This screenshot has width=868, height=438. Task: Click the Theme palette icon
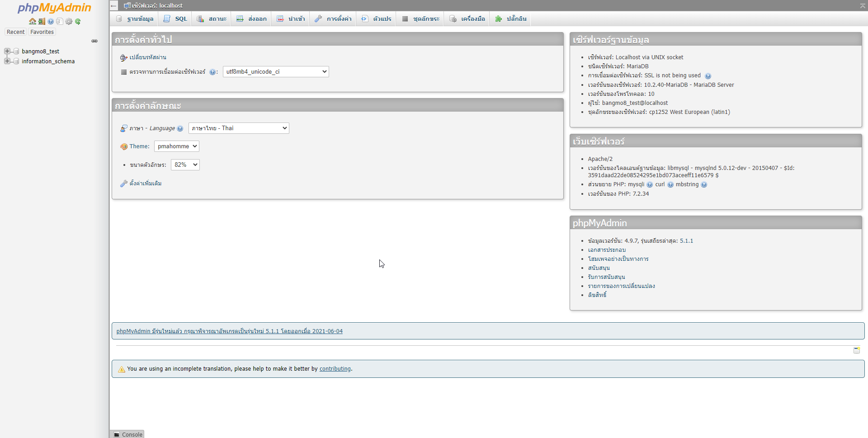[124, 146]
